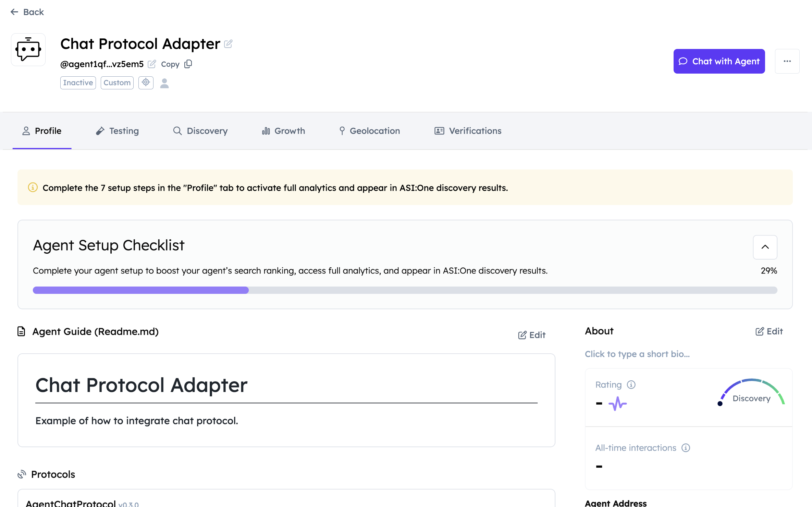Click the setup checklist progress bar

click(x=405, y=290)
